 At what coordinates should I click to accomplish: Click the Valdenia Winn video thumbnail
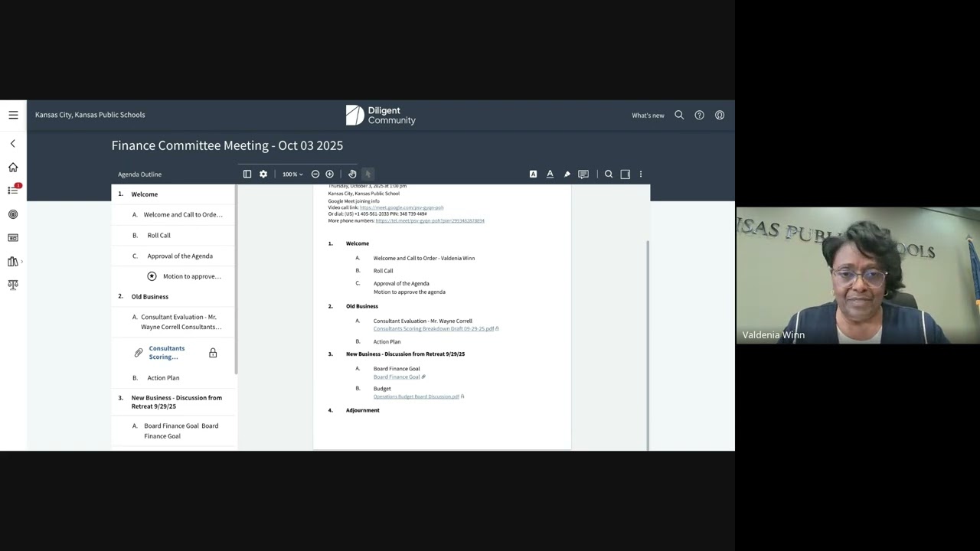[x=857, y=275]
